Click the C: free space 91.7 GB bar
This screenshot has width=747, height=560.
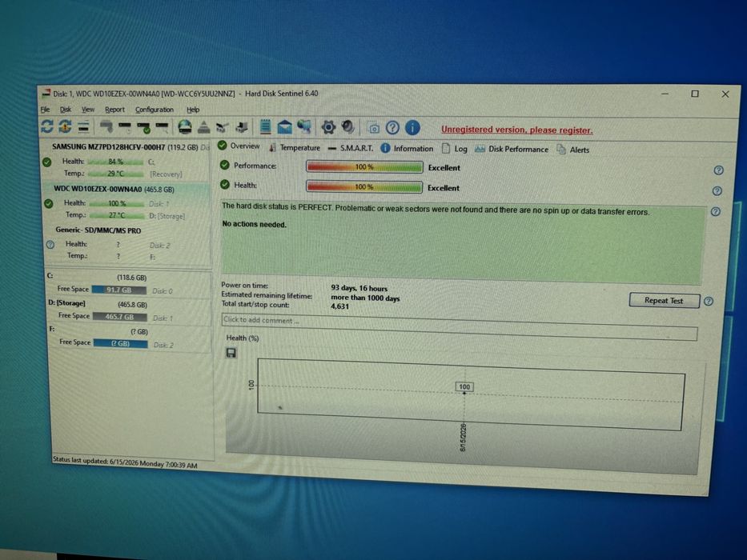(119, 290)
